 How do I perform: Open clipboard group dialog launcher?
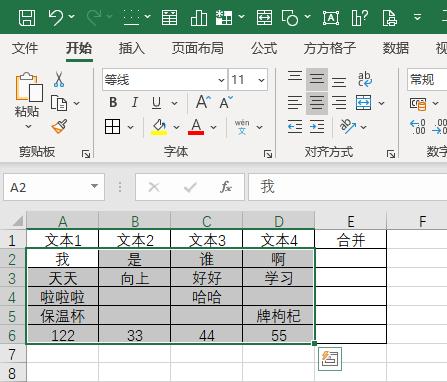coord(86,154)
